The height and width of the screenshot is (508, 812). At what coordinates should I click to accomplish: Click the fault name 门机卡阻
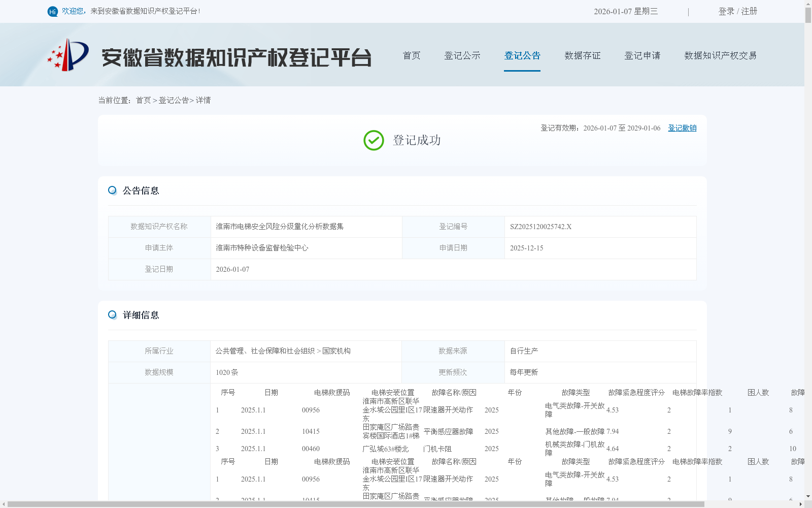437,449
